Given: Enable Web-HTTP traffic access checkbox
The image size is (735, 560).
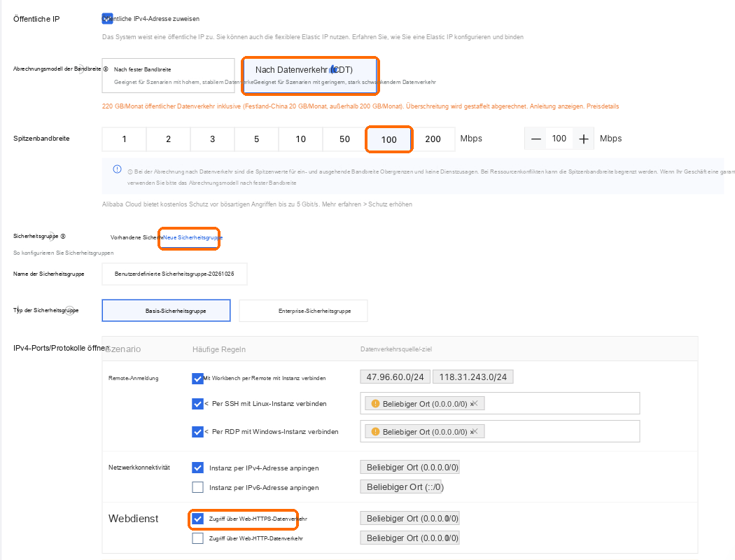Looking at the screenshot, I should 198,538.
